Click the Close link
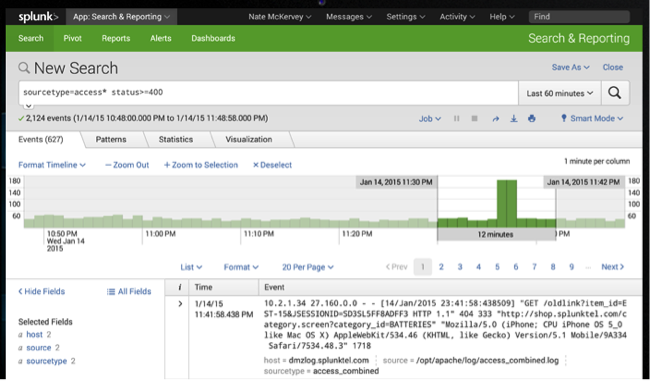 point(613,68)
